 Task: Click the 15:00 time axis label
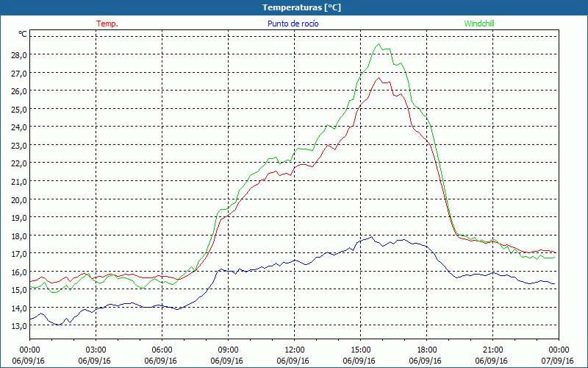(360, 350)
